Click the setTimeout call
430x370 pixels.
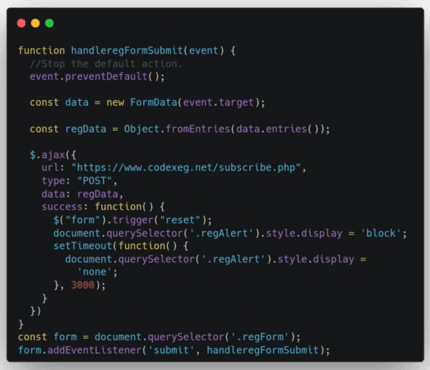point(83,246)
